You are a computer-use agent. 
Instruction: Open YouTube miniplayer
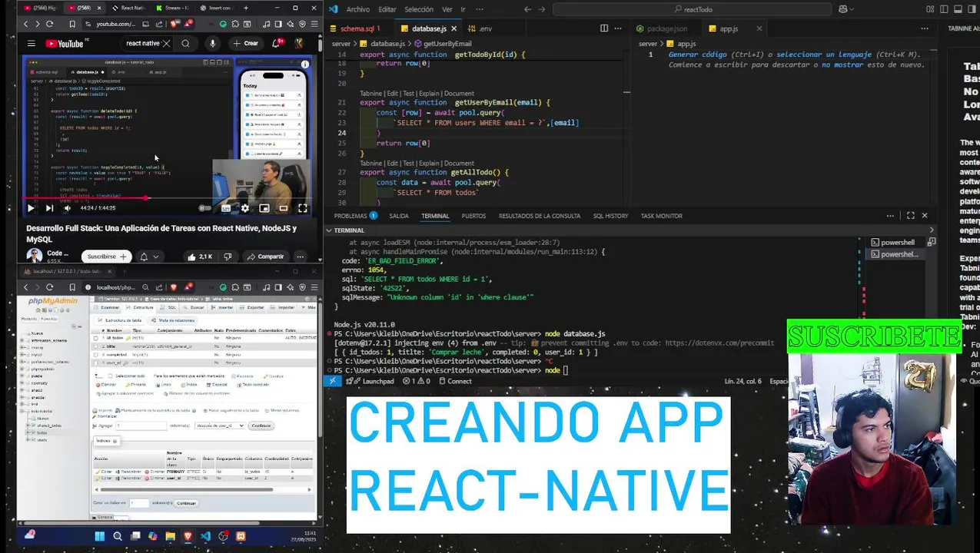coord(264,208)
